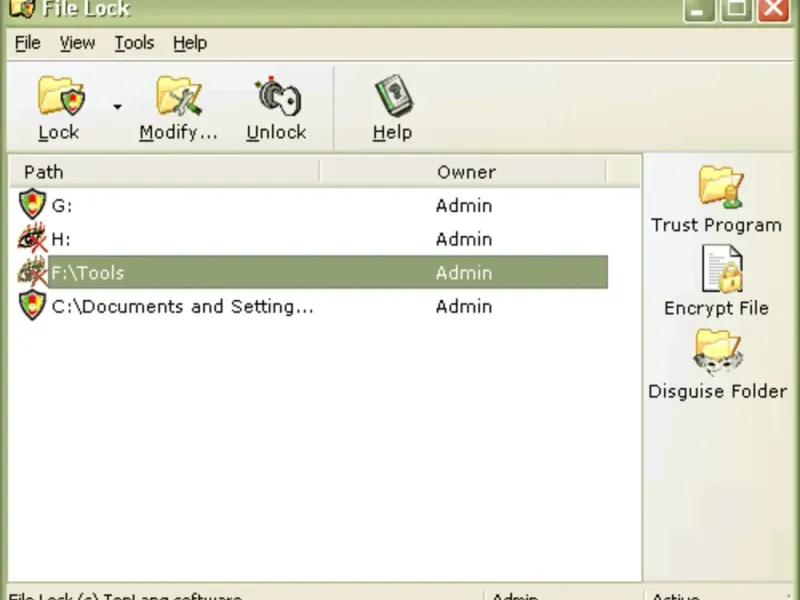This screenshot has height=600, width=800.
Task: Click the Modify... toolbar label
Action: [179, 132]
